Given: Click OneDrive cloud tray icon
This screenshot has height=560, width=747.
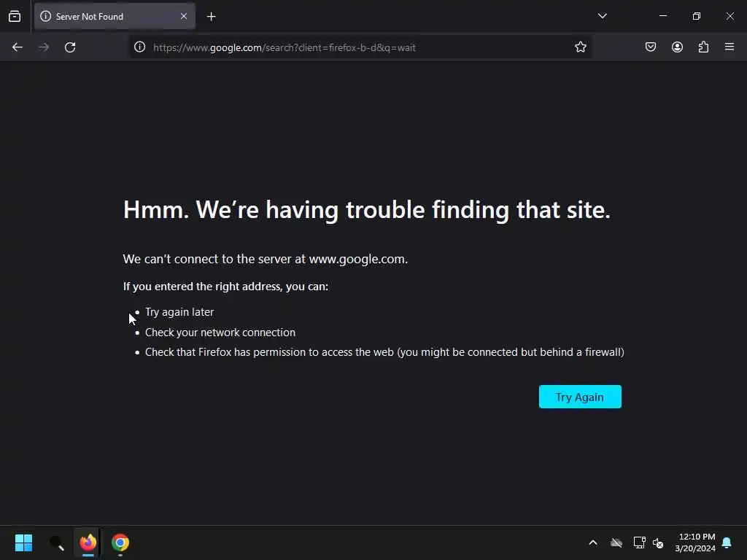Looking at the screenshot, I should click(x=616, y=542).
